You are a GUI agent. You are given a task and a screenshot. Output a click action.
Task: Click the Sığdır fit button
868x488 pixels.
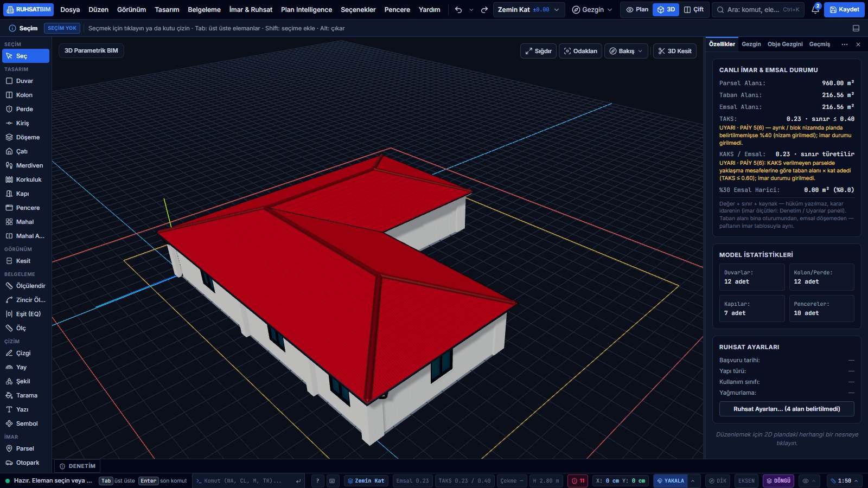point(538,51)
